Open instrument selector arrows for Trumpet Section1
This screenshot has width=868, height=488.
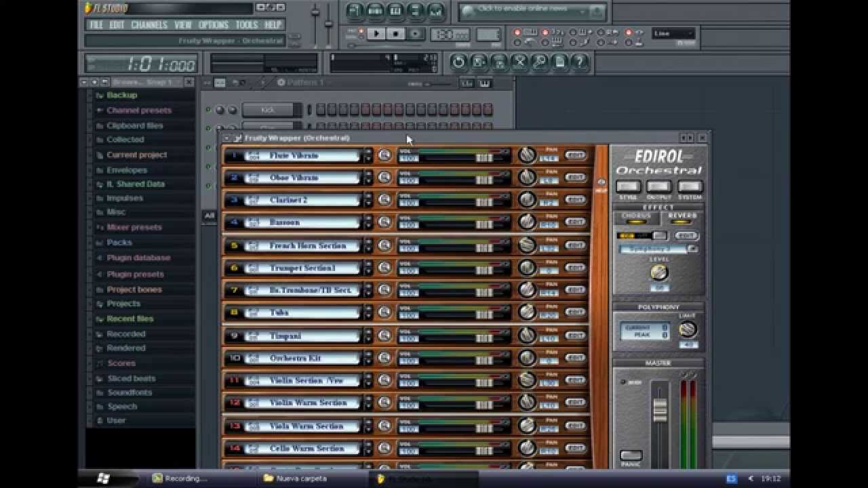click(x=368, y=268)
